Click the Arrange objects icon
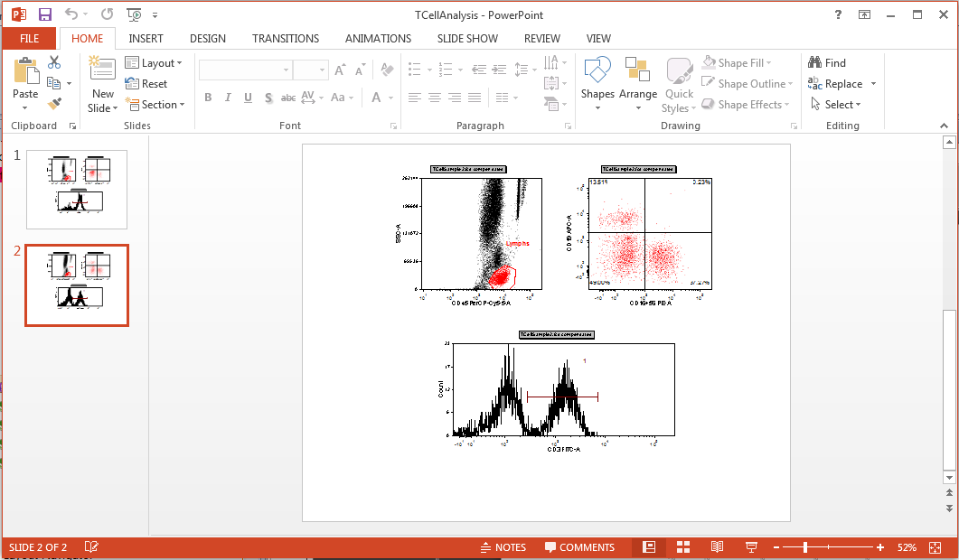Viewport: 959px width, 560px height. click(x=638, y=81)
